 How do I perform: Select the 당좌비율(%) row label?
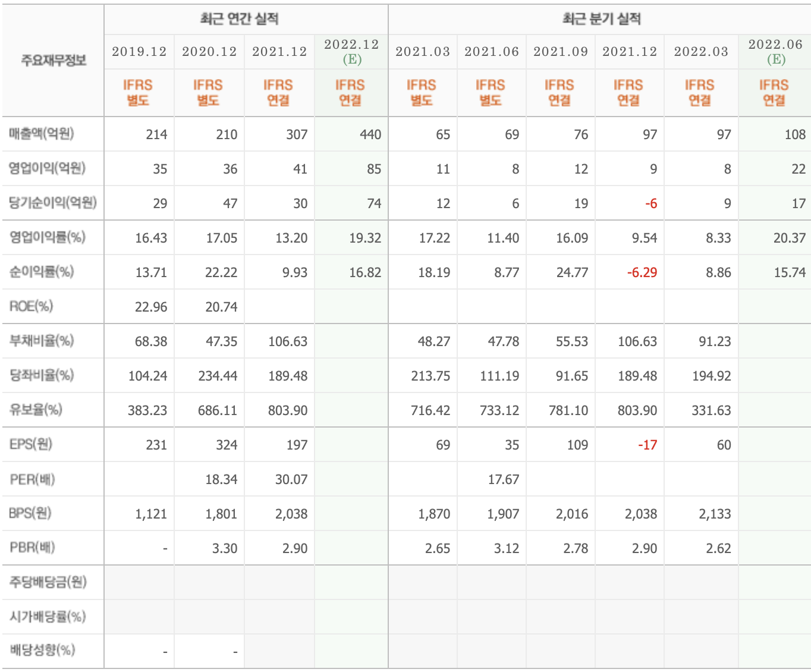(42, 375)
